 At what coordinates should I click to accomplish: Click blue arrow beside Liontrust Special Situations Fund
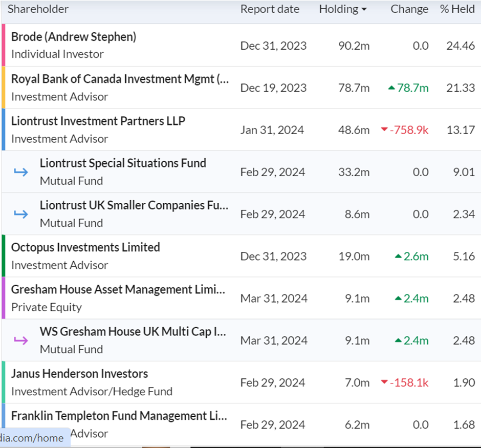(x=21, y=172)
